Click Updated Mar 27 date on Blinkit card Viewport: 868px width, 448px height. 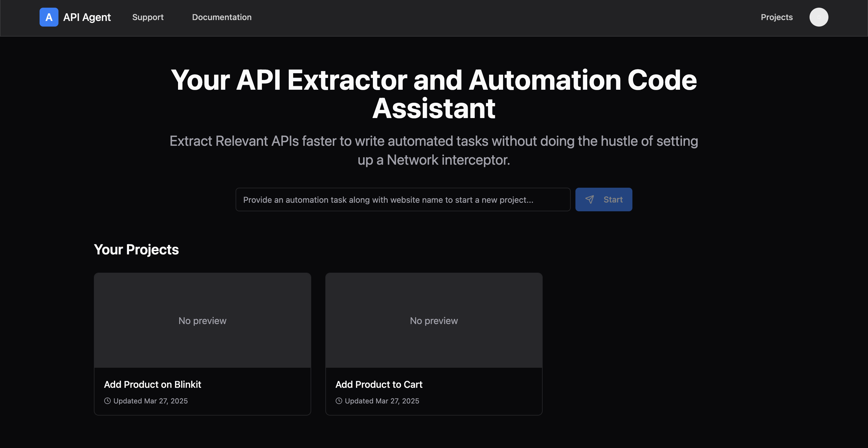click(150, 401)
